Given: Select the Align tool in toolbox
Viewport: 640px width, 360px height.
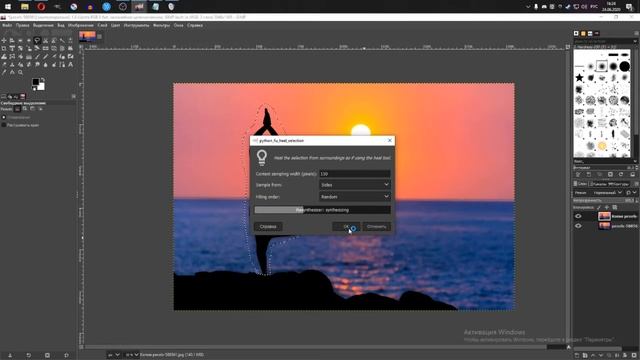Looking at the screenshot, I should [x=12, y=40].
